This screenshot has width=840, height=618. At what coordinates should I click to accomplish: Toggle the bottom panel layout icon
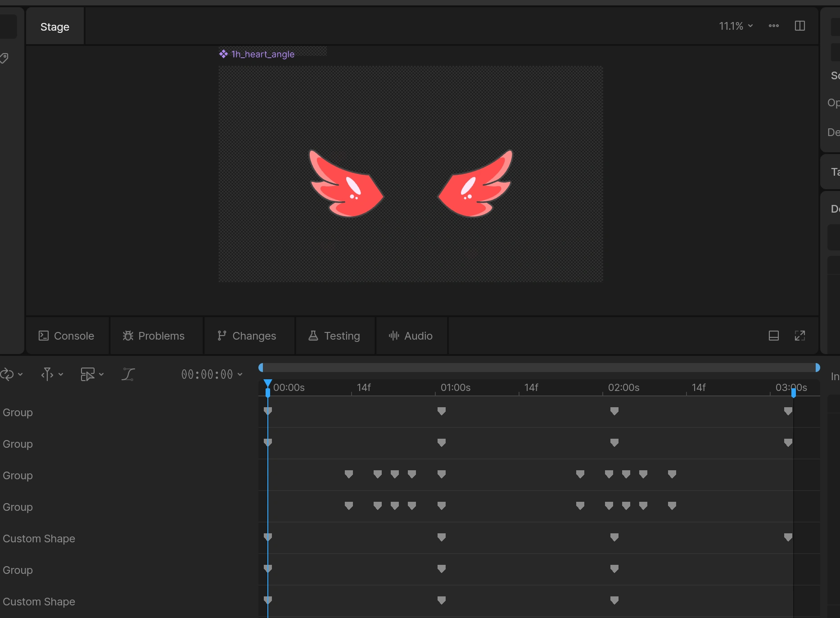(x=774, y=336)
